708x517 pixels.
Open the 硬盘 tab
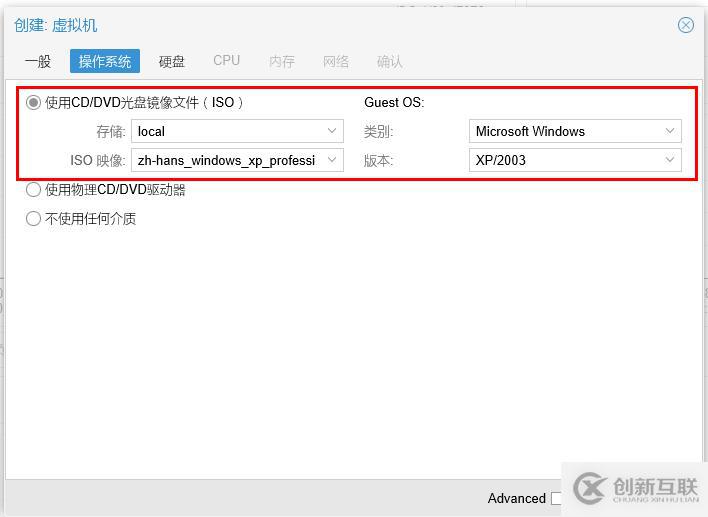(x=172, y=61)
